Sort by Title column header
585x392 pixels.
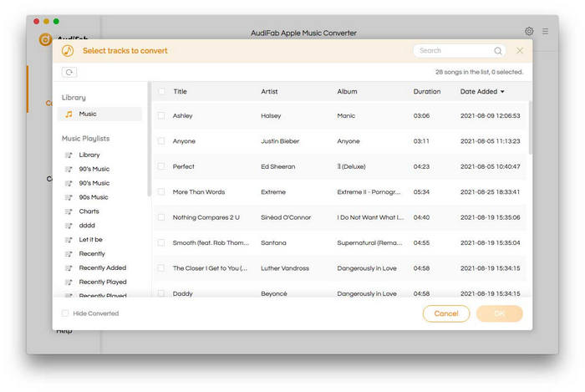(x=180, y=91)
